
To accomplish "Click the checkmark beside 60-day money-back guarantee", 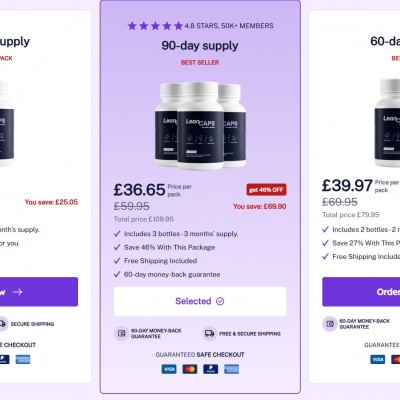I will (117, 274).
